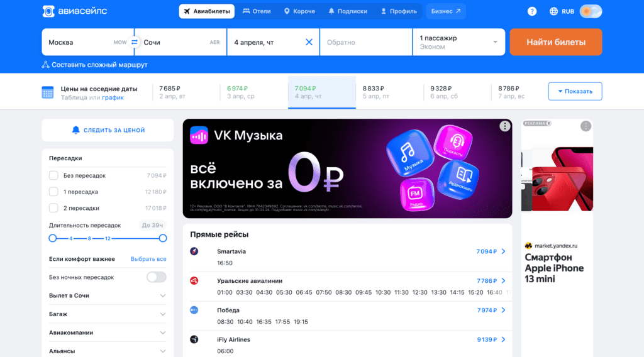Switch to the Авиабилеты tab
Viewport: 644px width, 357px height.
pos(206,11)
